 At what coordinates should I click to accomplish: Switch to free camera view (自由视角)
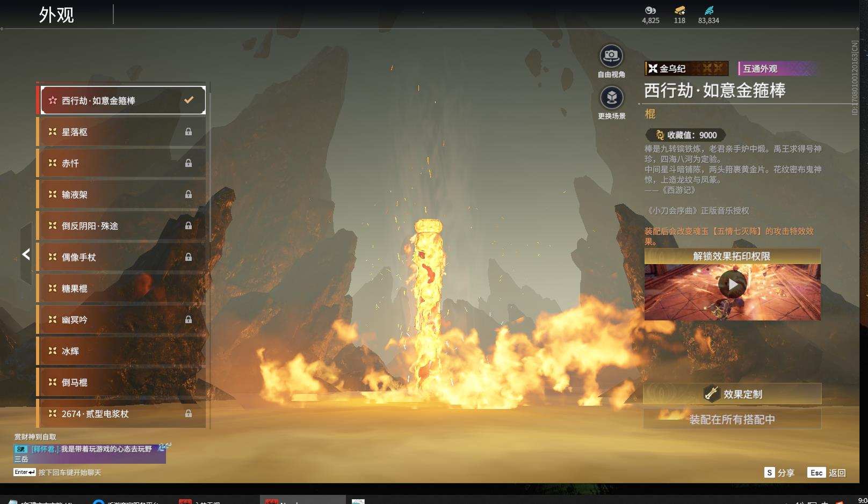[611, 56]
